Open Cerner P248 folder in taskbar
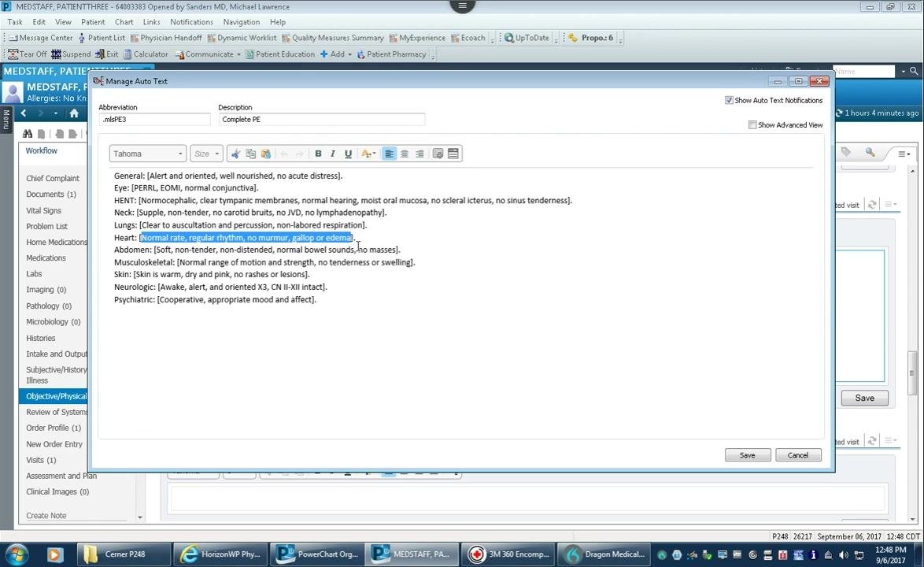This screenshot has width=924, height=567. pyautogui.click(x=124, y=554)
